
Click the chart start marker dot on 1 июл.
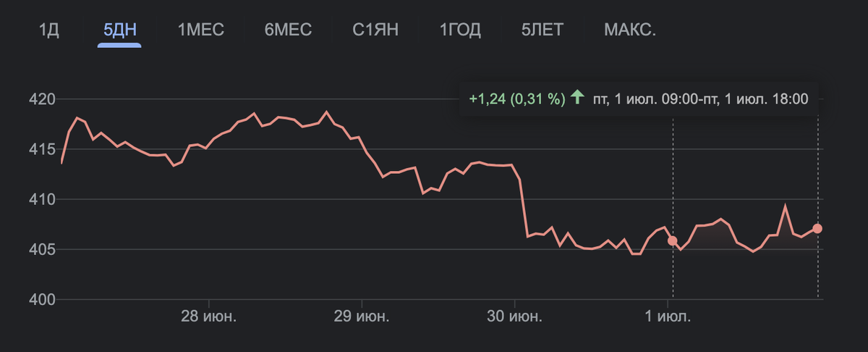pyautogui.click(x=672, y=240)
